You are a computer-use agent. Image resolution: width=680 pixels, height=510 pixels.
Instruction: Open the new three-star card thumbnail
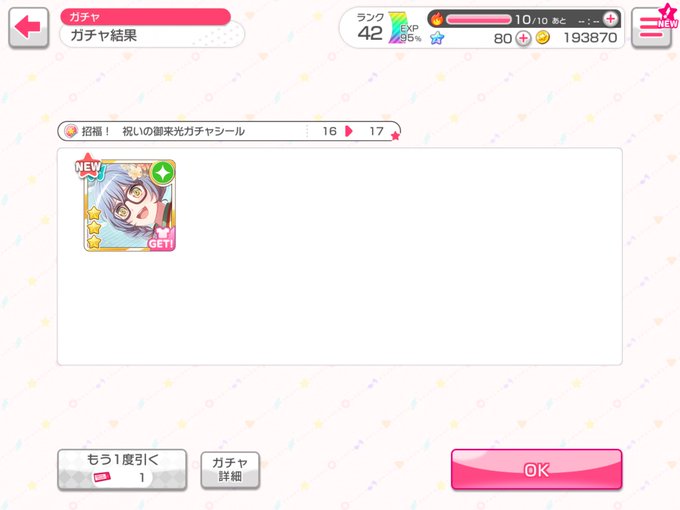click(x=130, y=206)
